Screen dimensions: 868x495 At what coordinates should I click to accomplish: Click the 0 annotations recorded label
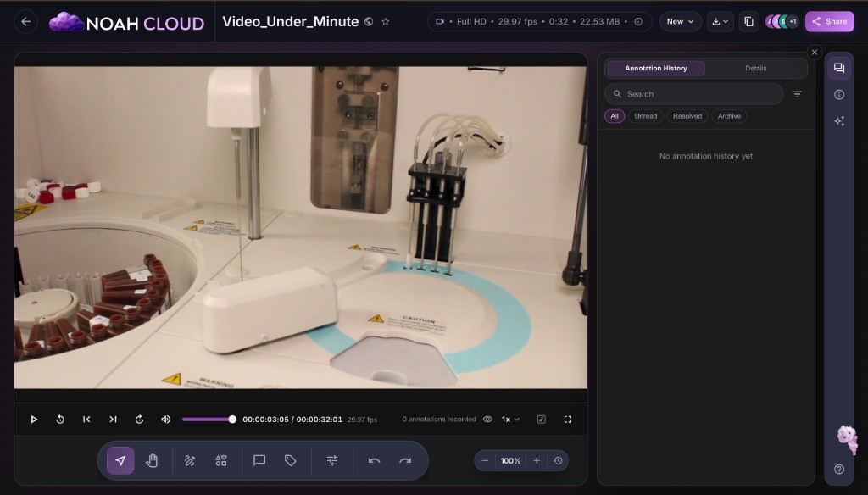point(439,420)
